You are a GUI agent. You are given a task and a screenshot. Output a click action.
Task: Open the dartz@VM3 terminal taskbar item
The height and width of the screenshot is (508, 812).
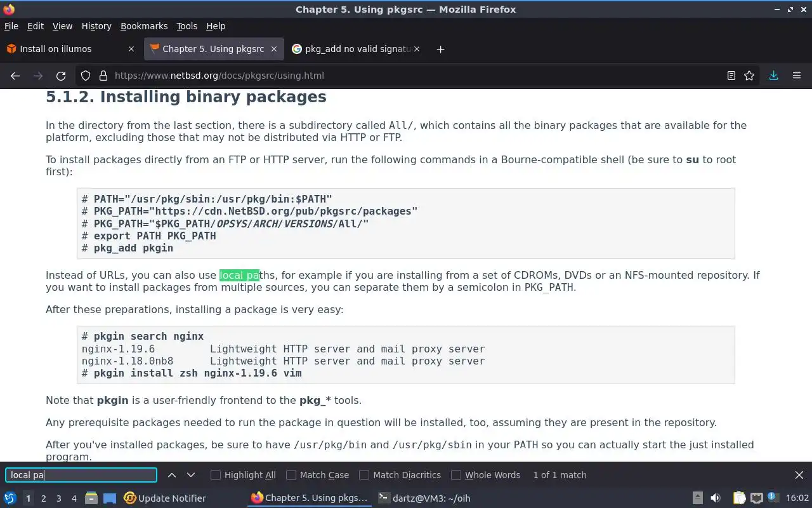point(424,498)
